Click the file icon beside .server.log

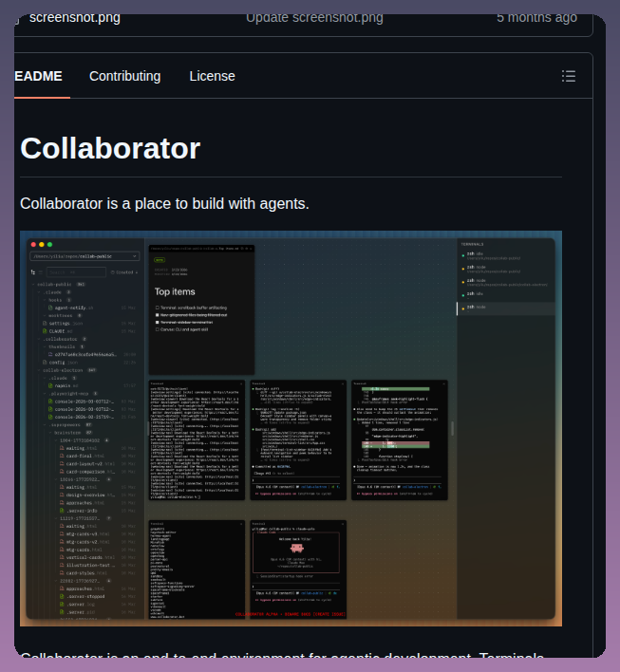pos(62,605)
